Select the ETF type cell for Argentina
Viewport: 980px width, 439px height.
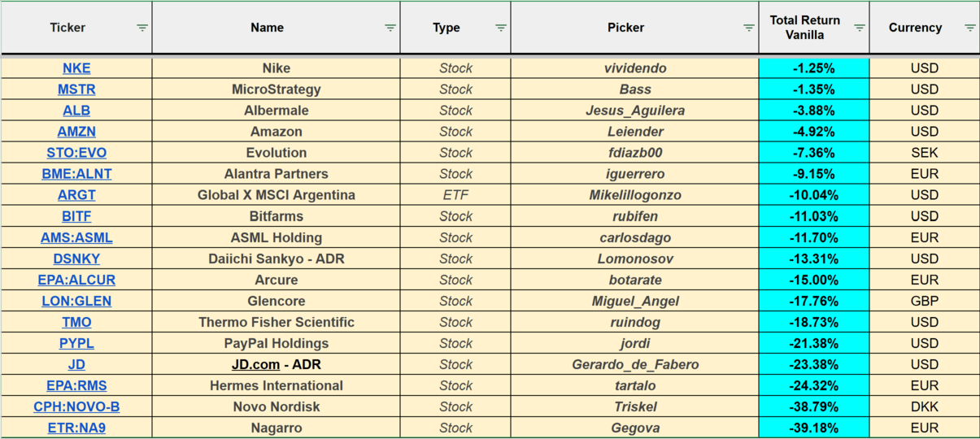(455, 195)
